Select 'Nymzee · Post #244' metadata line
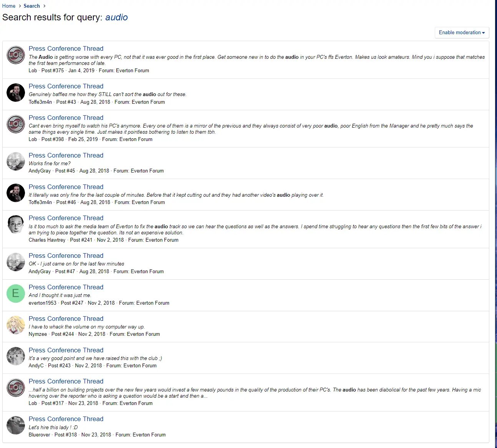Image resolution: width=497 pixels, height=448 pixels. click(94, 334)
